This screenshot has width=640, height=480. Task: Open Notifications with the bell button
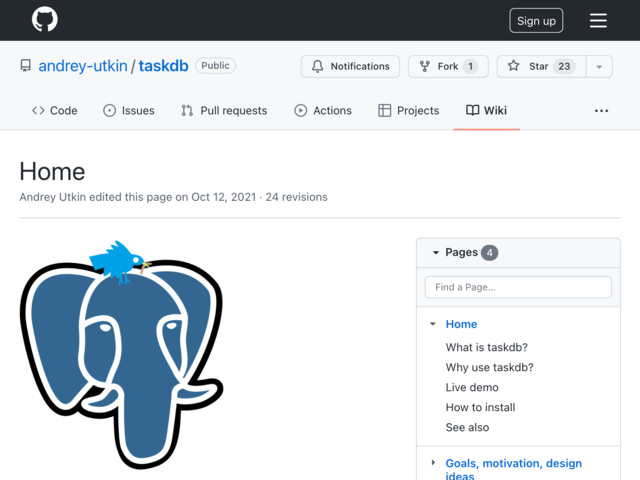click(350, 66)
